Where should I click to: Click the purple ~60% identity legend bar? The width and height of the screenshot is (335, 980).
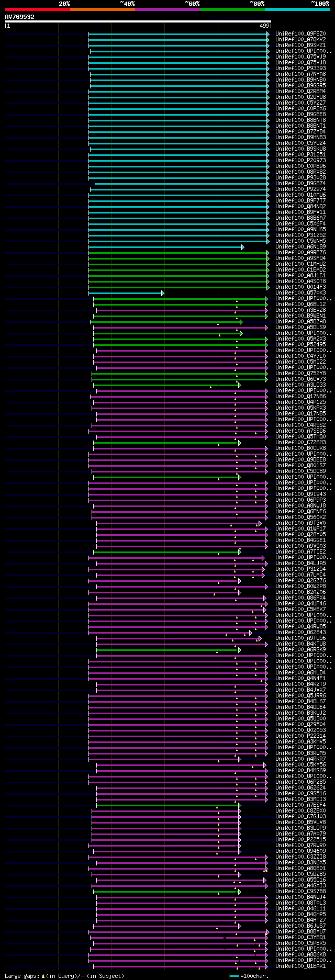tap(167, 9)
